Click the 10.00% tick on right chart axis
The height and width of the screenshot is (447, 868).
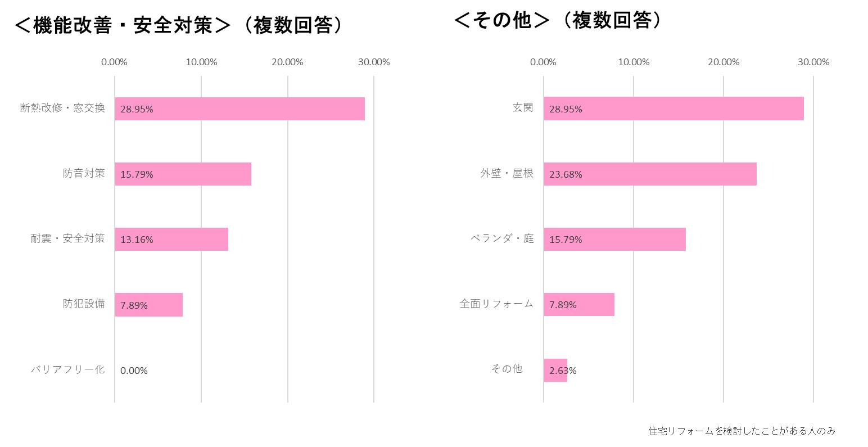(634, 62)
